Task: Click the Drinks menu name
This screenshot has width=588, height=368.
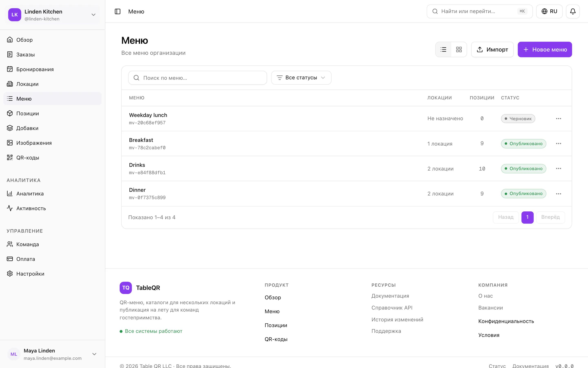Action: click(x=137, y=165)
